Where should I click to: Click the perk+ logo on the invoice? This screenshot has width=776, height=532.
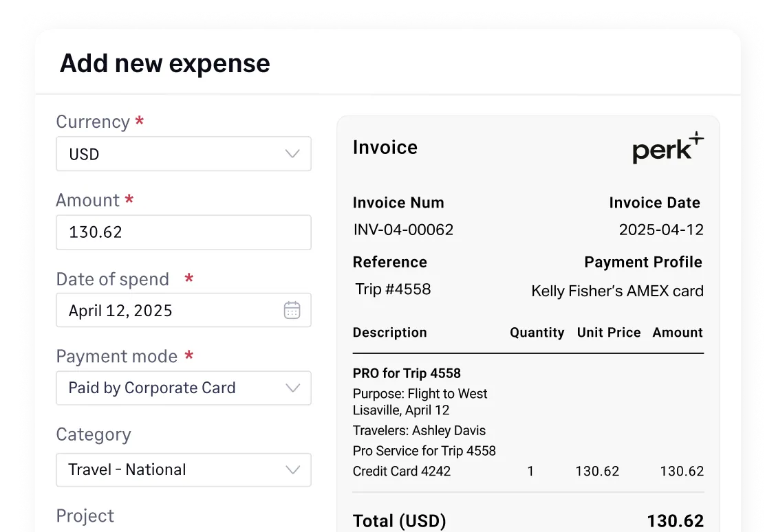tap(667, 148)
